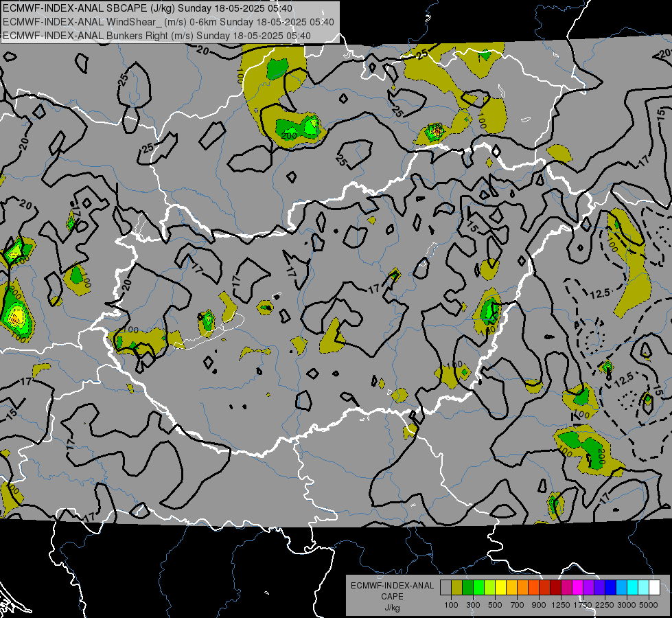Click the 100 legend value
The width and height of the screenshot is (672, 618).
coord(451,606)
